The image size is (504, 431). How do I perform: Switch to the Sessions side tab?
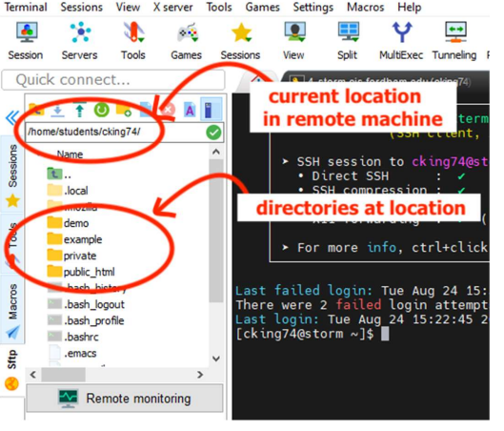[12, 174]
